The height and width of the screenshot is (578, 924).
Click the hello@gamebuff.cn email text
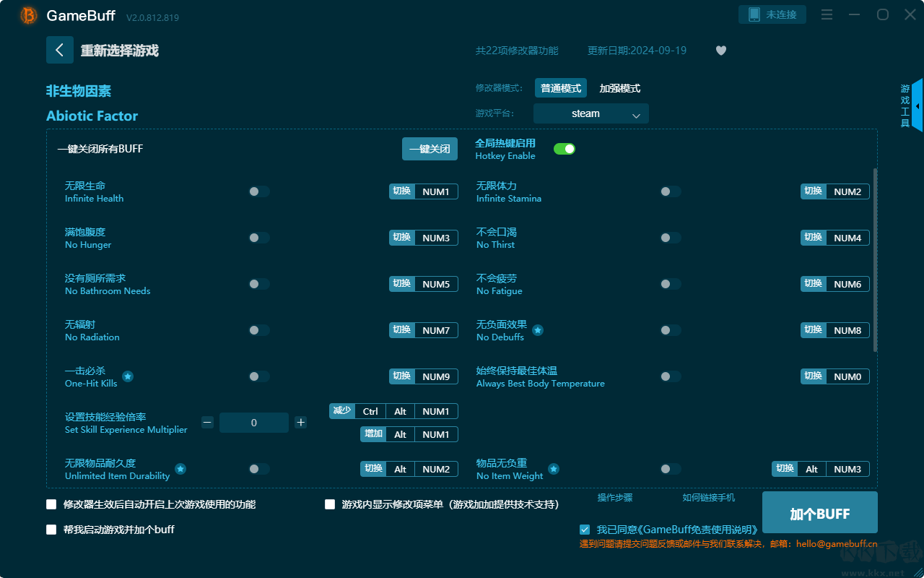(x=837, y=544)
